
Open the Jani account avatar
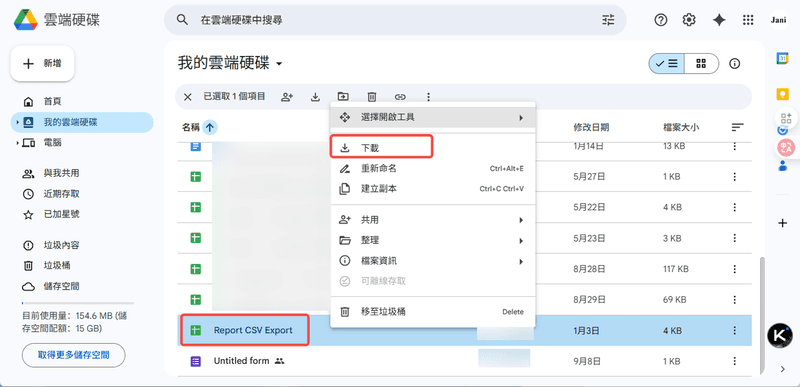pos(779,20)
